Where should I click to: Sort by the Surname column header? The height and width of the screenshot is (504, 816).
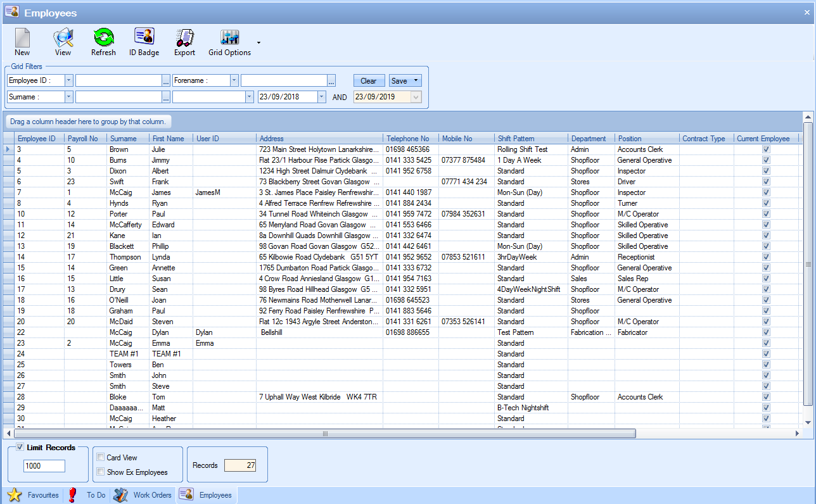click(123, 139)
